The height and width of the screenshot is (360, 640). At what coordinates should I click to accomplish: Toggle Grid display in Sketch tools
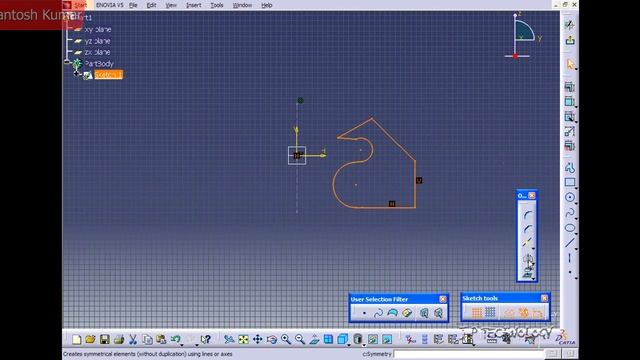[x=477, y=313]
